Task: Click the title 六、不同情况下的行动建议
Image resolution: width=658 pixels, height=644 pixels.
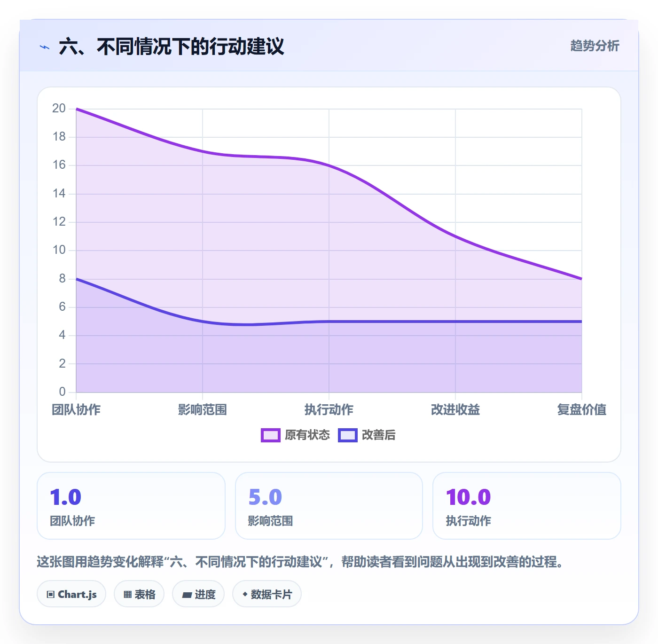Action: pos(172,47)
